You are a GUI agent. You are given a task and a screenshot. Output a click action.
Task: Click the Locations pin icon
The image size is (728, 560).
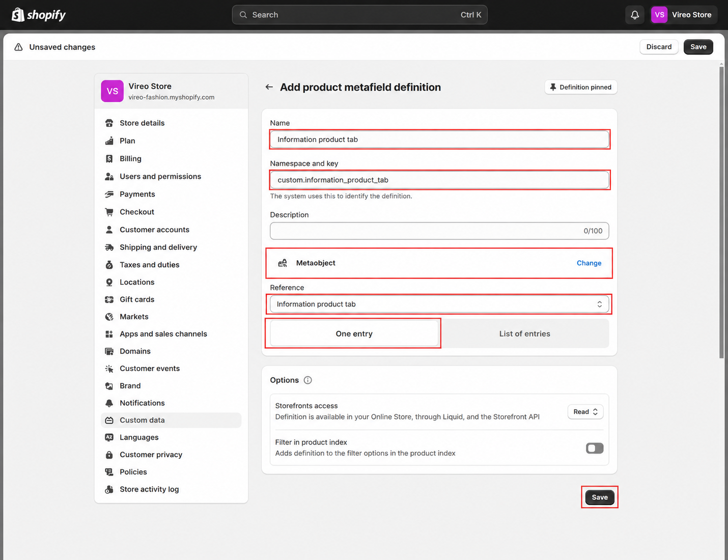point(109,282)
